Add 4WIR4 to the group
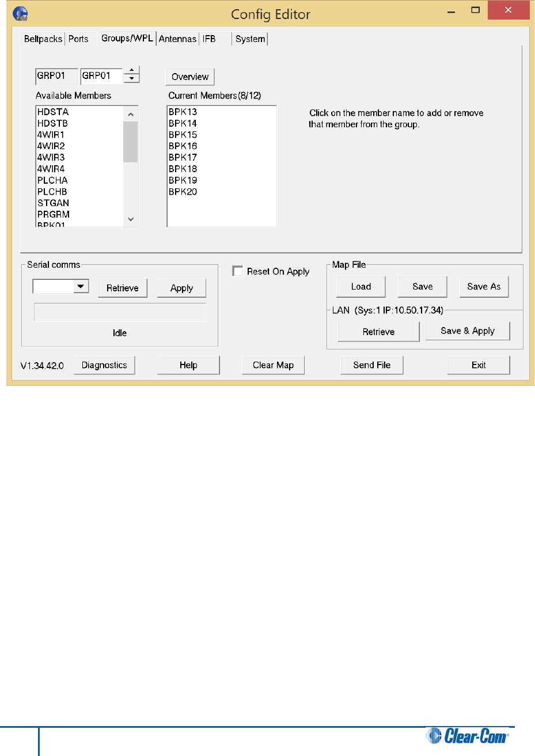535x756 pixels. [51, 169]
